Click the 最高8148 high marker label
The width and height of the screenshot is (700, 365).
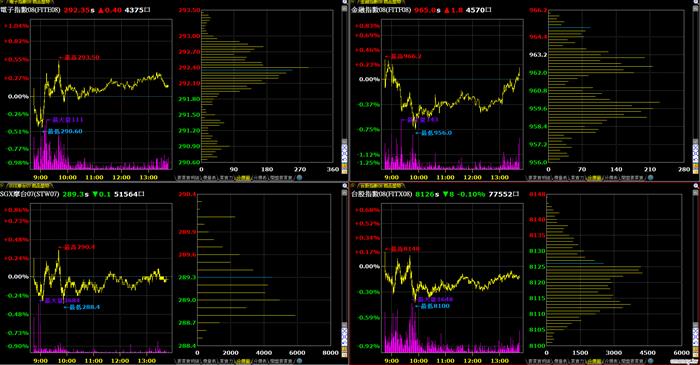tap(402, 249)
